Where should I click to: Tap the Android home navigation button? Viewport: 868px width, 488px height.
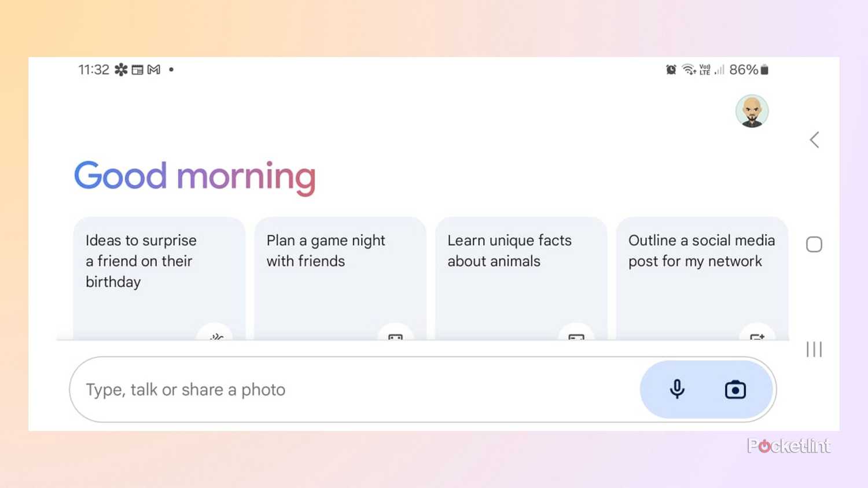coord(814,245)
